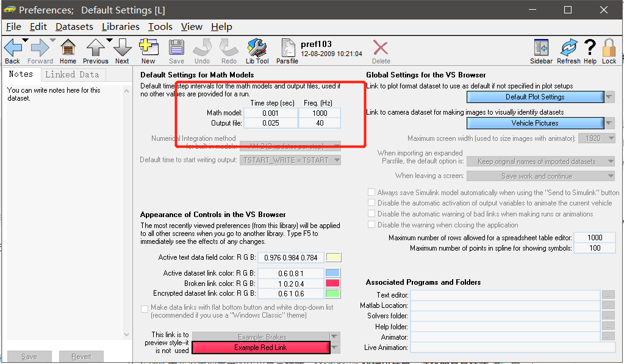Toggle disable automatic activation of output variables
The height and width of the screenshot is (364, 624).
(x=371, y=202)
